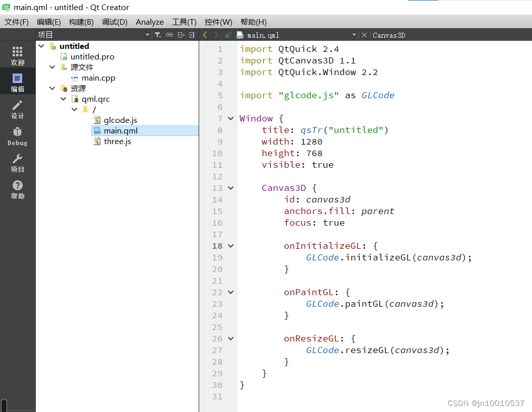Screen dimensions: 532x412
Task: Open Projects (项目) mode in sidebar
Action: (x=17, y=163)
